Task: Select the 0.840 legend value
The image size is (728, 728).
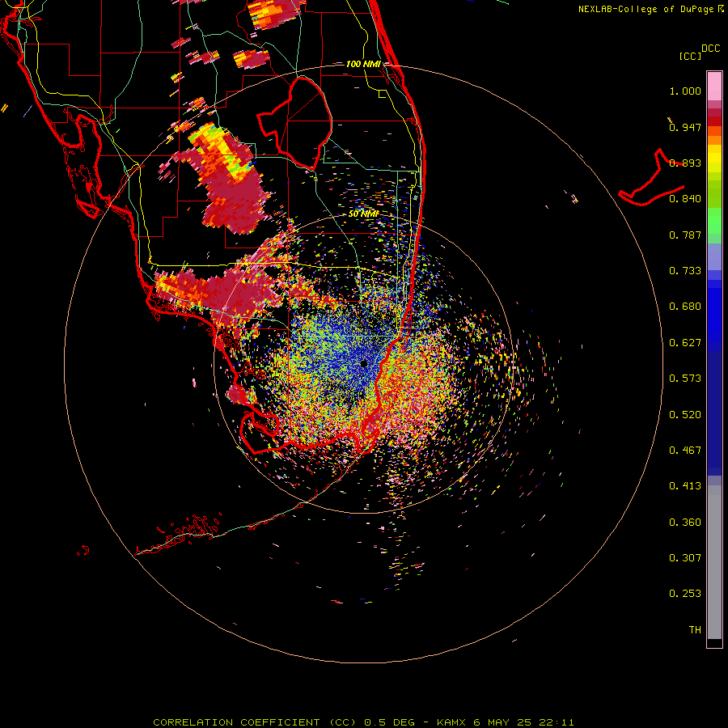Action: [x=685, y=199]
